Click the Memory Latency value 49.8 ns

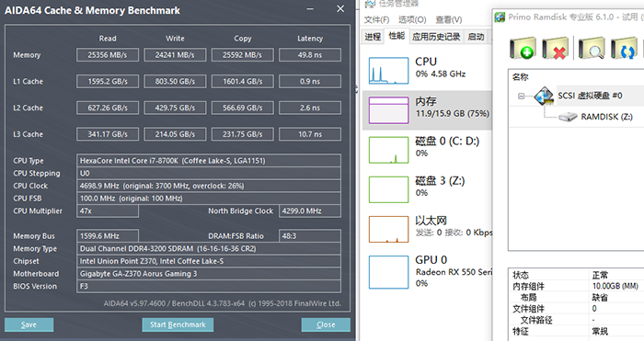click(x=310, y=55)
